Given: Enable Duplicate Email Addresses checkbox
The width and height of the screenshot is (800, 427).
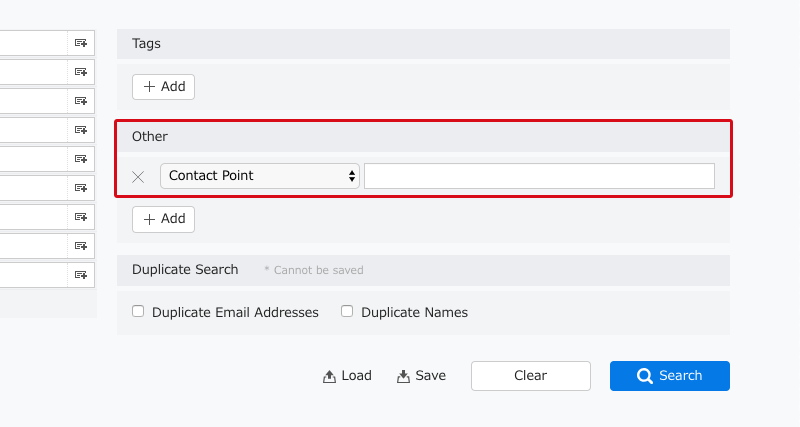Looking at the screenshot, I should tap(138, 311).
